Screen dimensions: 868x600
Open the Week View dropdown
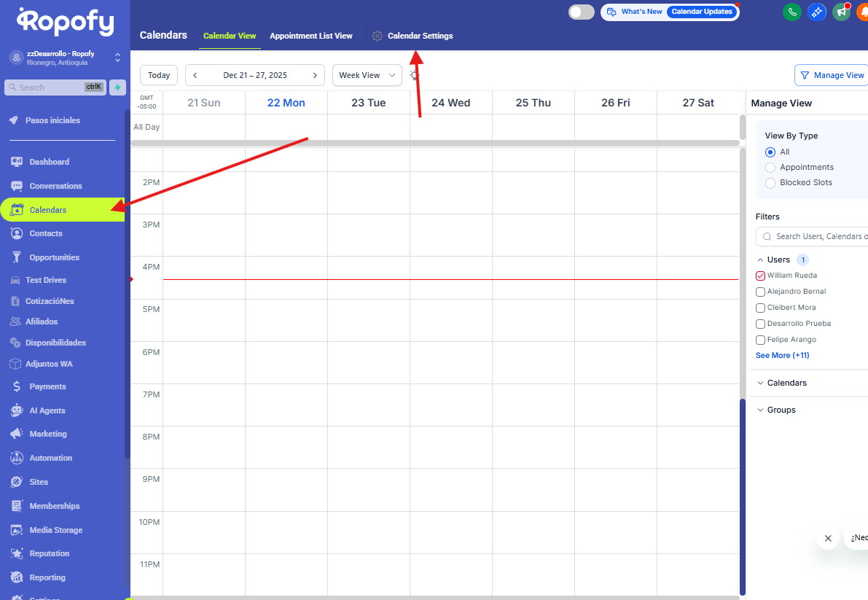pos(367,75)
